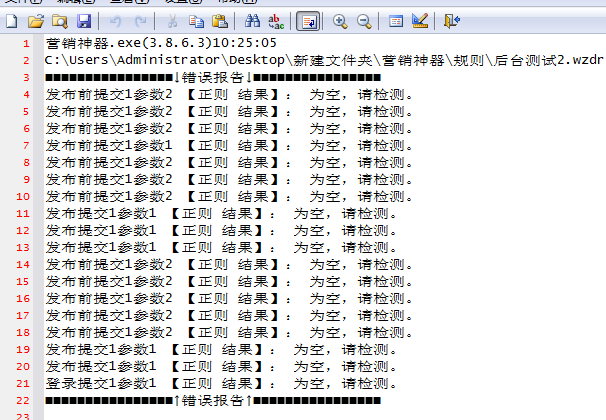This screenshot has width=606, height=420.
Task: Redo the last undone edit
Action: pyautogui.click(x=140, y=21)
